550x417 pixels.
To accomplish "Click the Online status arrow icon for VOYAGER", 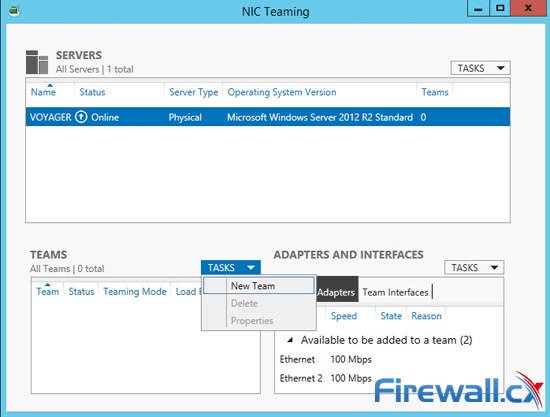I will [x=81, y=117].
